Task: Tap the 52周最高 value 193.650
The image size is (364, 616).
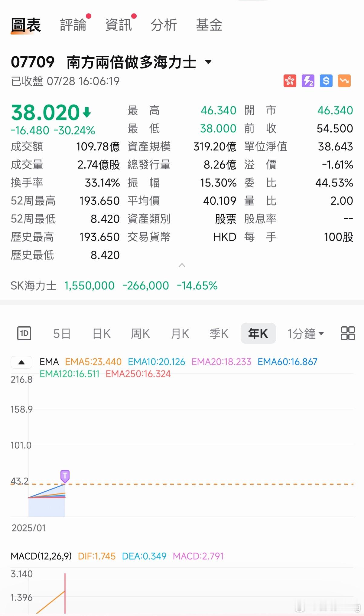Action: click(x=99, y=201)
